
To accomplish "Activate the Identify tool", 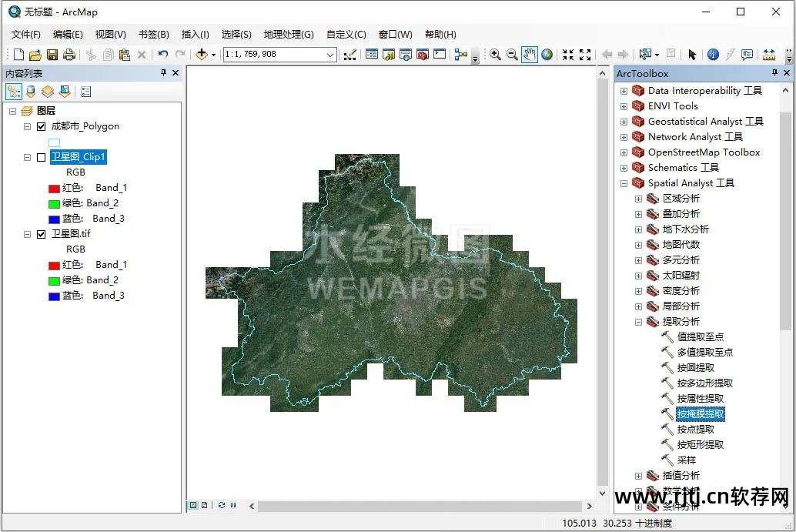I will click(x=713, y=55).
